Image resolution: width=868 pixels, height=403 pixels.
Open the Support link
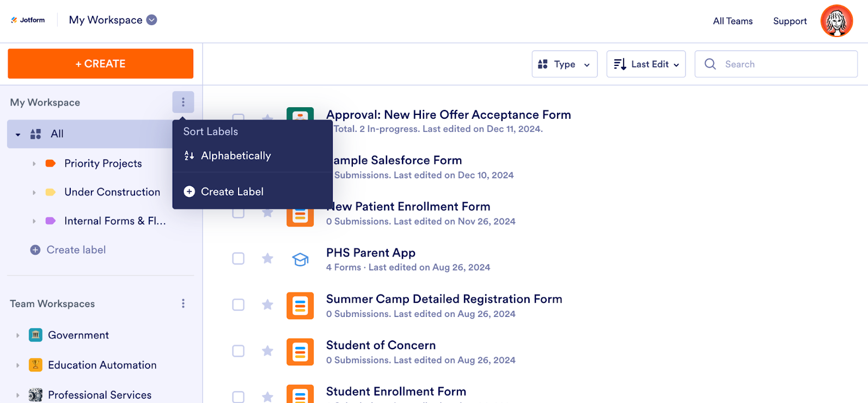click(x=790, y=21)
